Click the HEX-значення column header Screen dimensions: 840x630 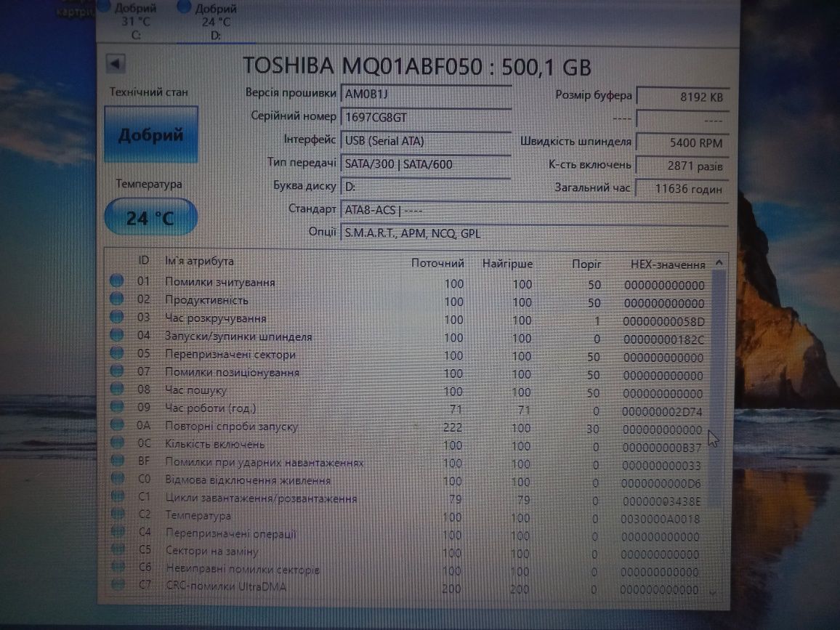(668, 264)
